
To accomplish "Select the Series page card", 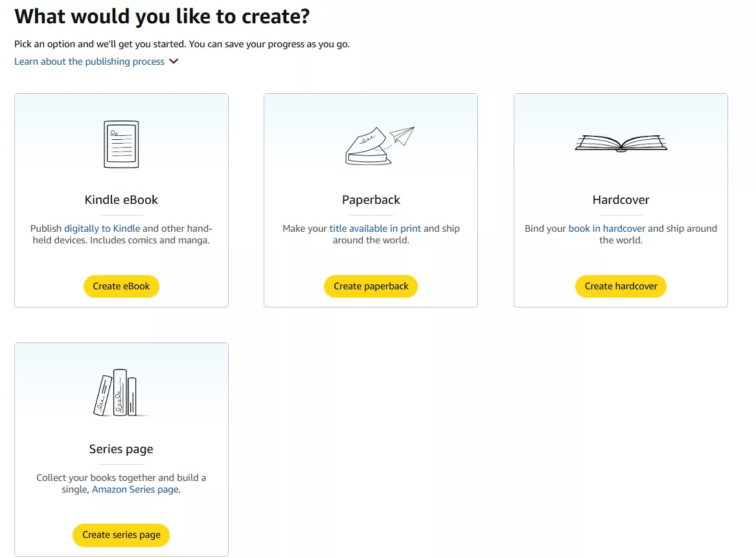I will click(121, 449).
